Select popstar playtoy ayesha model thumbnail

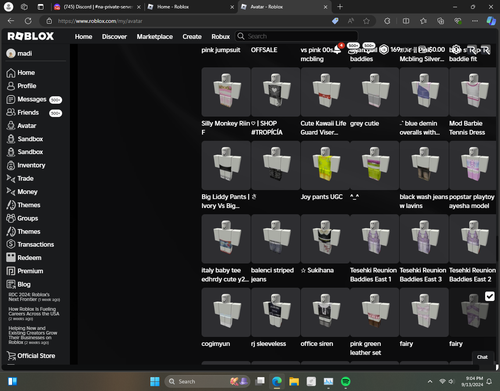[473, 165]
